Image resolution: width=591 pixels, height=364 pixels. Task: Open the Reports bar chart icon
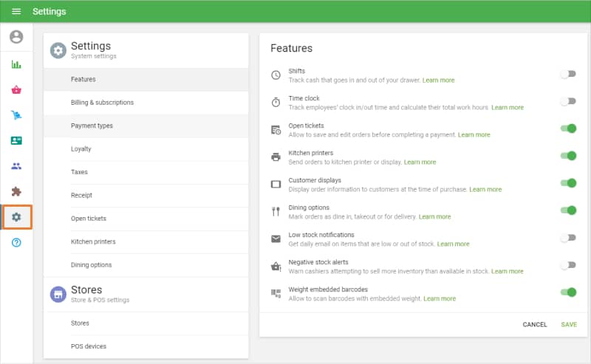click(16, 64)
